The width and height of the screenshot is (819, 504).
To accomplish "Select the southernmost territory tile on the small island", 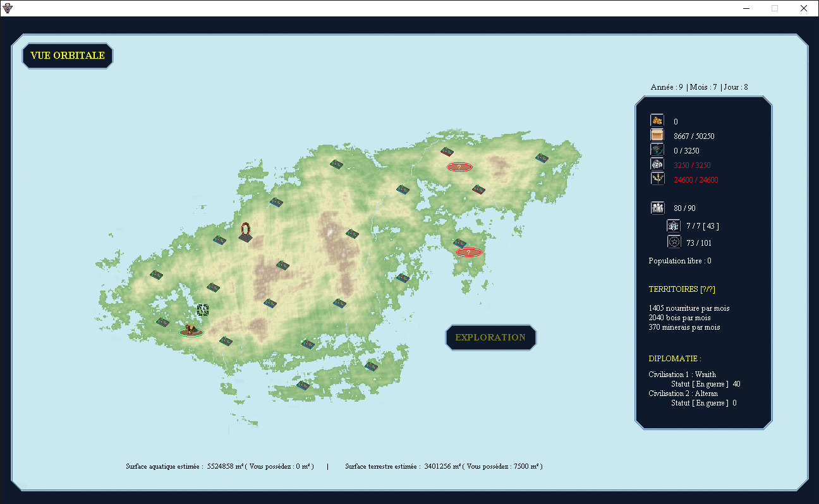I will 303,385.
